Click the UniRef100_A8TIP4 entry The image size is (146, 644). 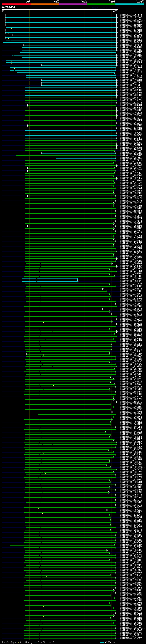click(131, 608)
